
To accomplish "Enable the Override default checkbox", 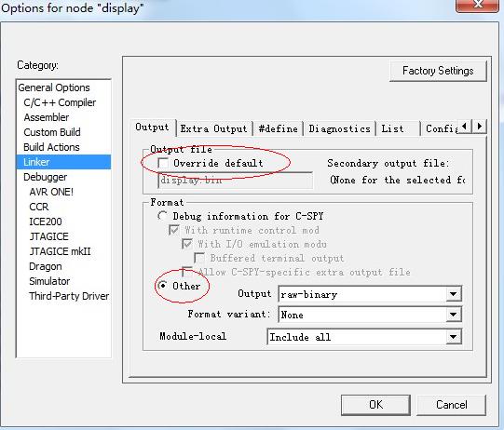I will 163,163.
